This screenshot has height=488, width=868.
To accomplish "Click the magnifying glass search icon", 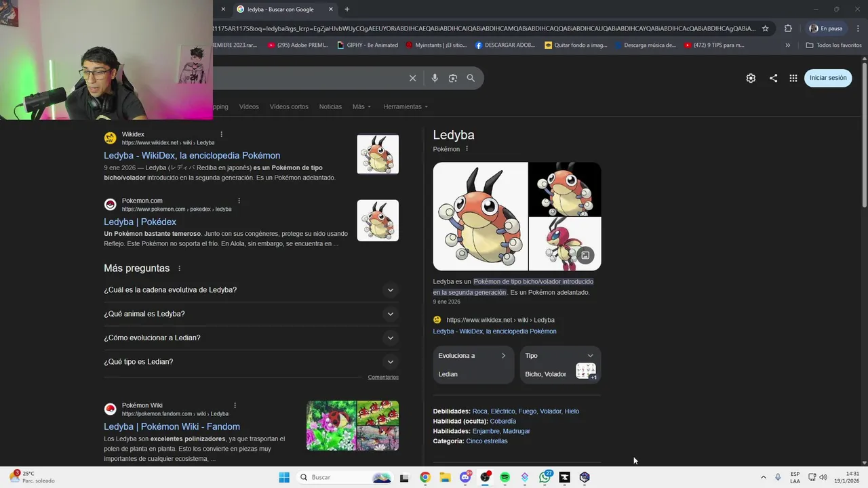I will coord(471,78).
